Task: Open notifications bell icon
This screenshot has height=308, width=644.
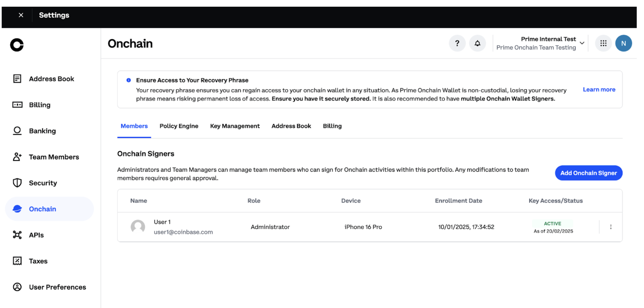Action: (x=477, y=43)
